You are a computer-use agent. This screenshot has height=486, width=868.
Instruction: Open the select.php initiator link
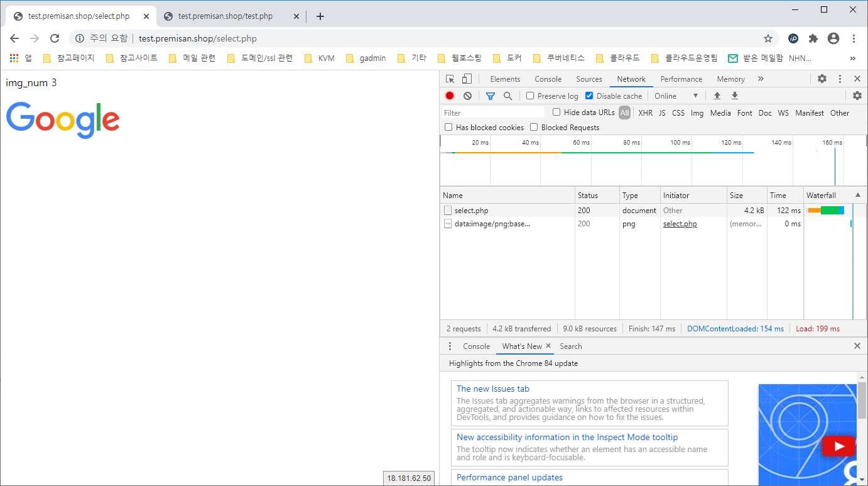click(680, 223)
